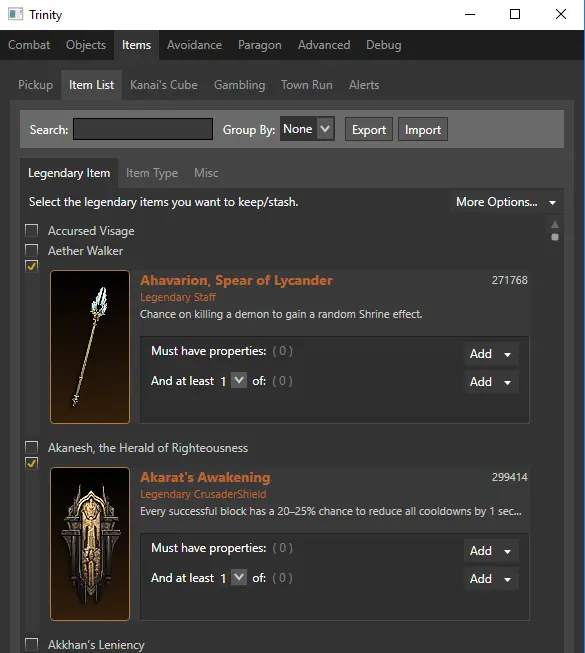Enable the Accursed Visage checkbox
The image size is (585, 653).
click(x=32, y=230)
